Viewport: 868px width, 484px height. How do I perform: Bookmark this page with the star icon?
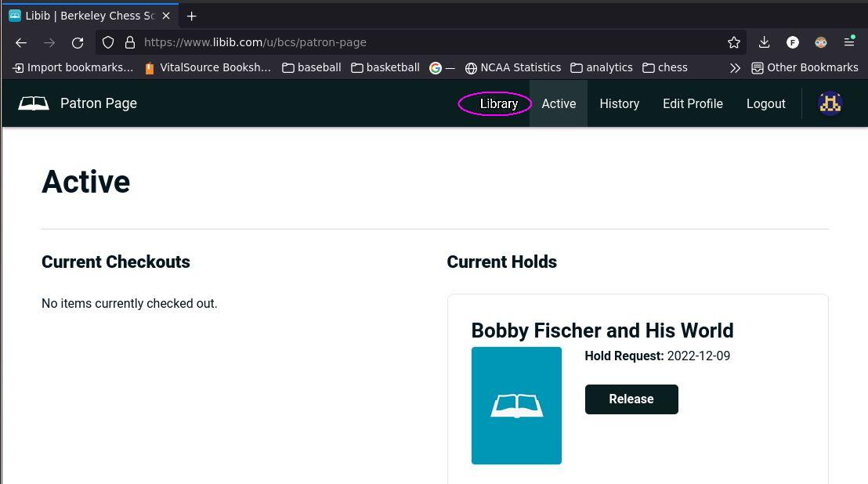(x=733, y=42)
